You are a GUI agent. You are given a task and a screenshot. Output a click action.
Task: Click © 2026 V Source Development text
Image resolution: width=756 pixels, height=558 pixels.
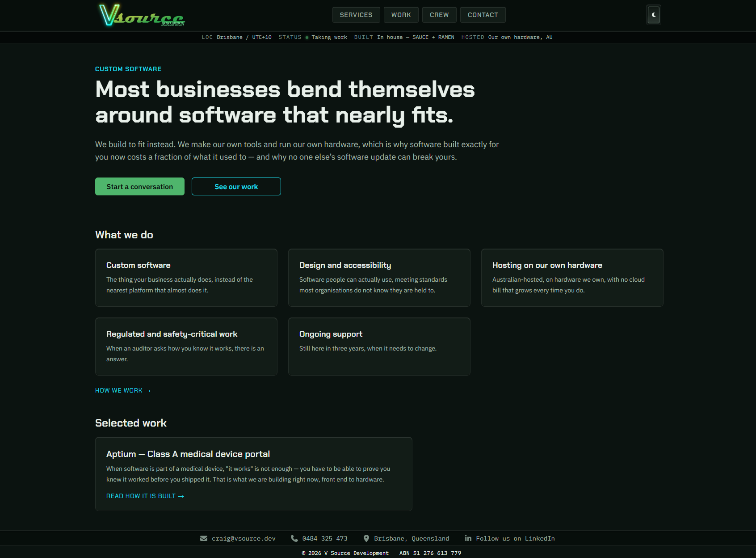pyautogui.click(x=345, y=553)
